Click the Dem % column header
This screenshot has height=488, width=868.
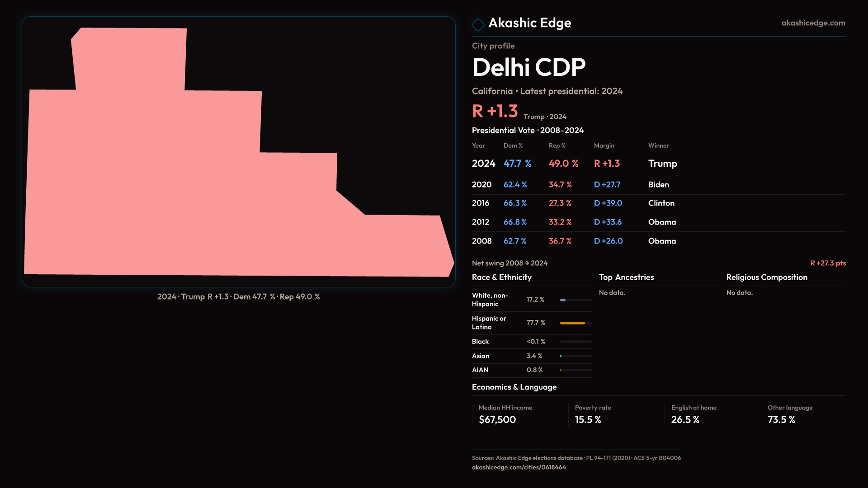point(513,145)
